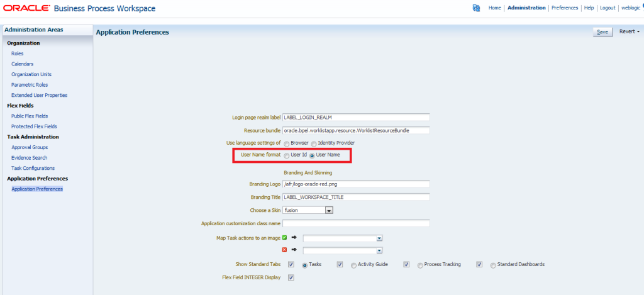The height and width of the screenshot is (295, 644).
Task: Select Application Preferences sidebar link
Action: tap(37, 189)
